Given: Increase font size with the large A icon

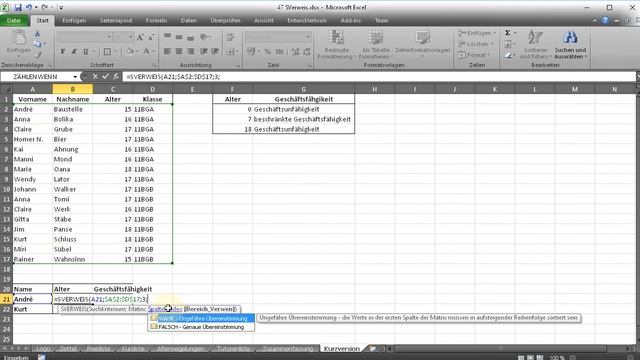Looking at the screenshot, I should coord(140,37).
